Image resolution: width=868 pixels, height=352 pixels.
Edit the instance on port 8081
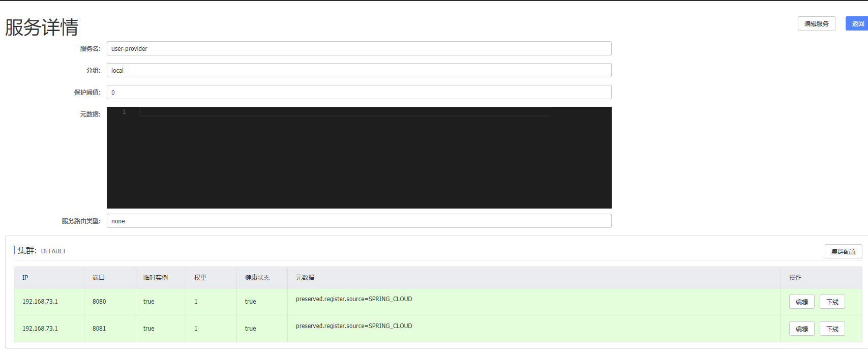click(x=801, y=329)
